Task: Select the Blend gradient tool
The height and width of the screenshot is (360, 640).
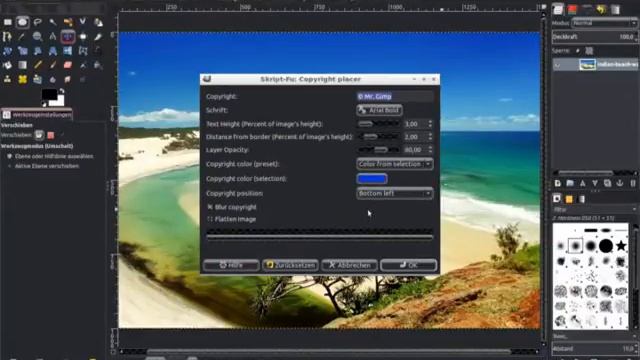Action: point(22,65)
